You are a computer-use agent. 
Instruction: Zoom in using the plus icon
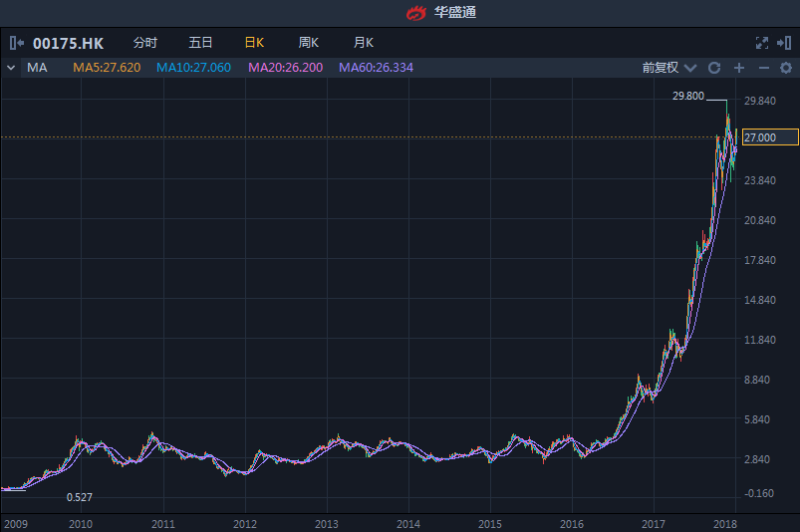pyautogui.click(x=739, y=68)
